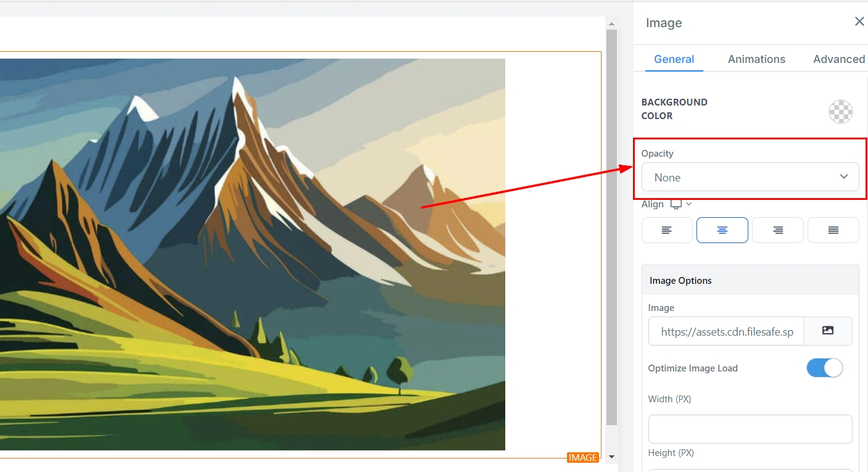Select justify alignment

click(x=833, y=230)
